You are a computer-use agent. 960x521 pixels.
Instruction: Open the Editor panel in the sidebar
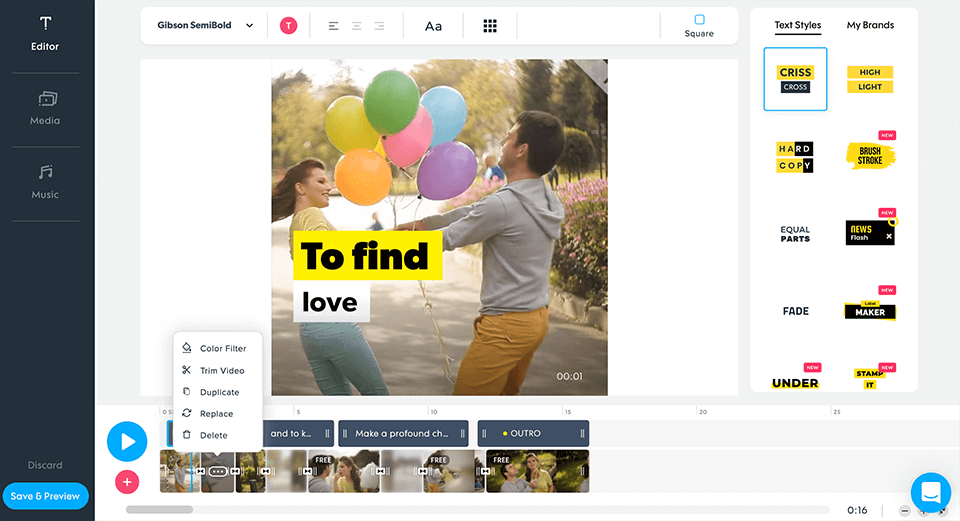tap(45, 34)
